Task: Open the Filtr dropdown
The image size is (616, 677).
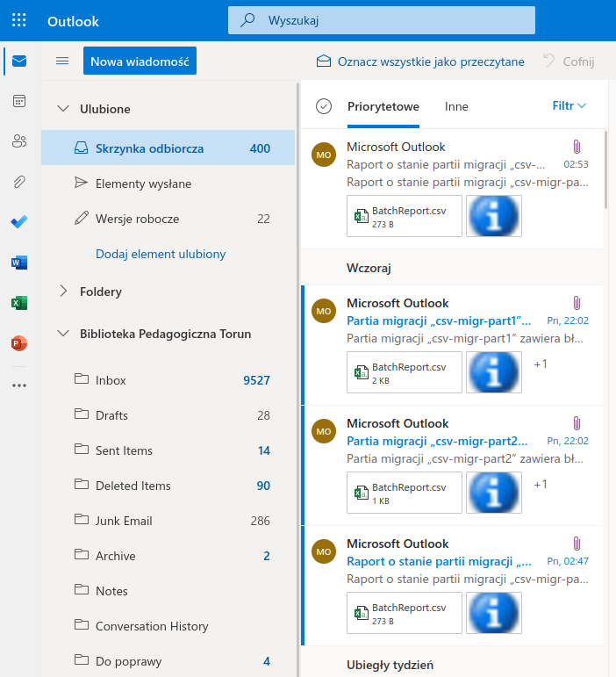Action: [x=569, y=106]
